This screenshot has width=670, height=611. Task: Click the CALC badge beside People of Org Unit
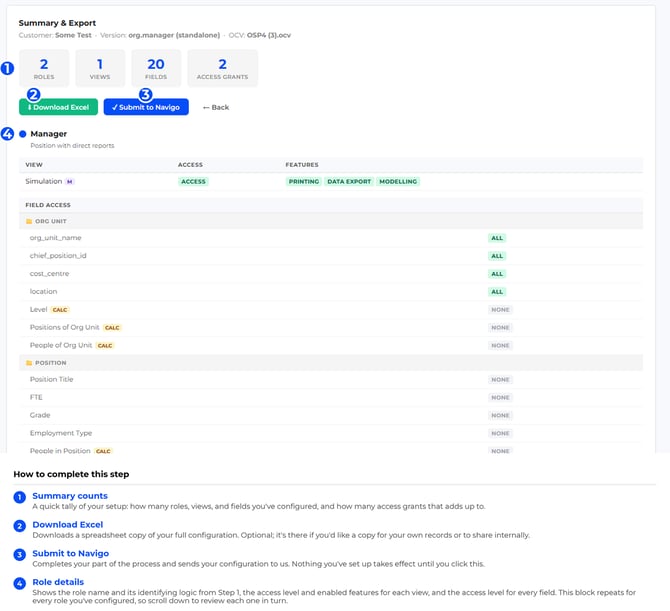pyautogui.click(x=105, y=346)
